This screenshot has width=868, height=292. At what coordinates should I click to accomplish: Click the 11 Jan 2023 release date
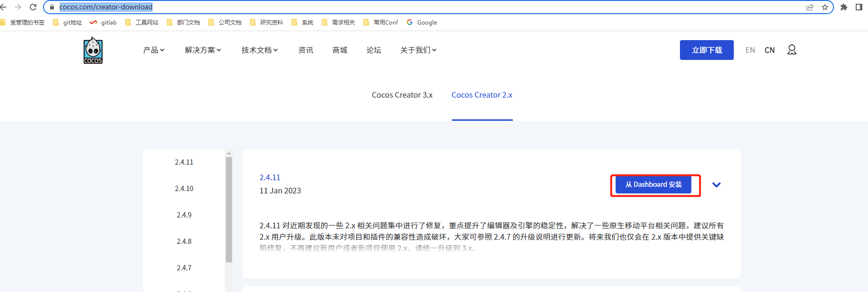(x=280, y=191)
